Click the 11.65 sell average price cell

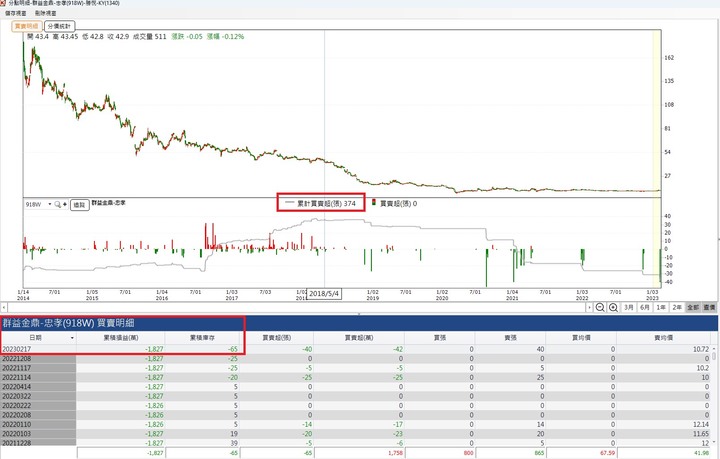click(664, 434)
